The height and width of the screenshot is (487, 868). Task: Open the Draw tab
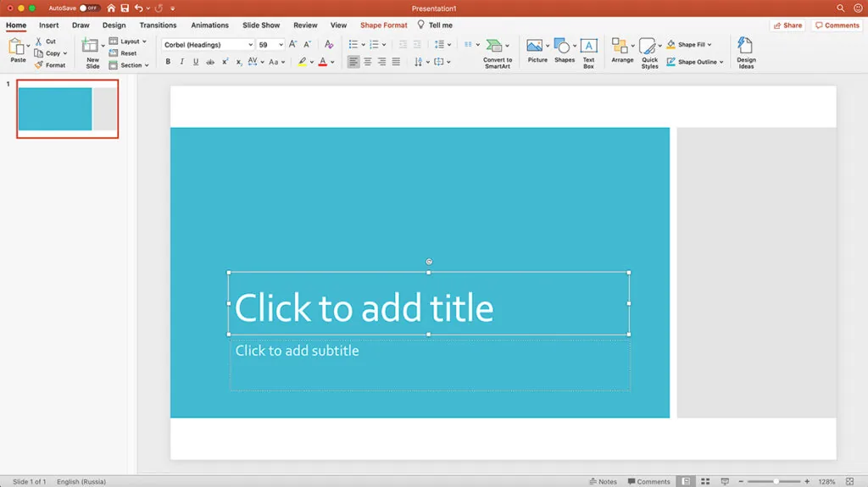point(81,25)
